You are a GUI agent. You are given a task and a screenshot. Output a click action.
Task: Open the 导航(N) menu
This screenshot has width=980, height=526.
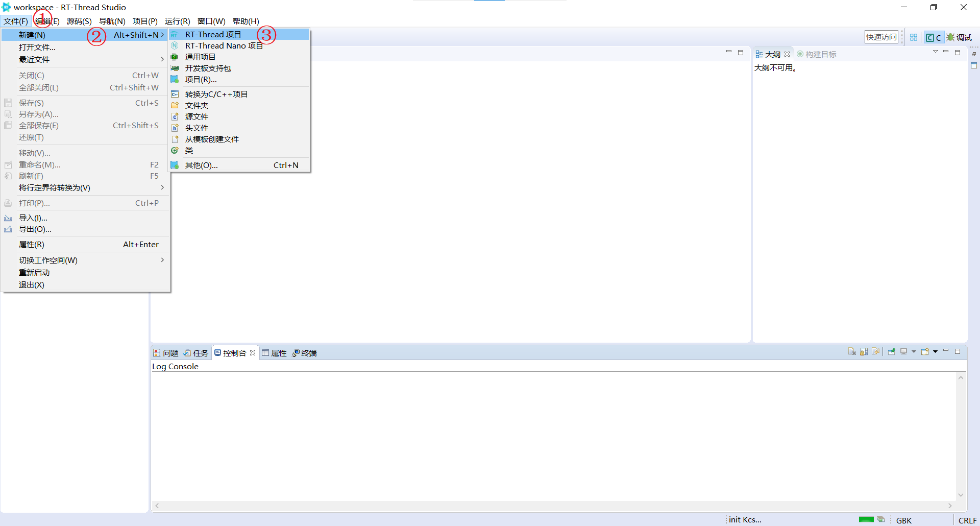pos(112,21)
